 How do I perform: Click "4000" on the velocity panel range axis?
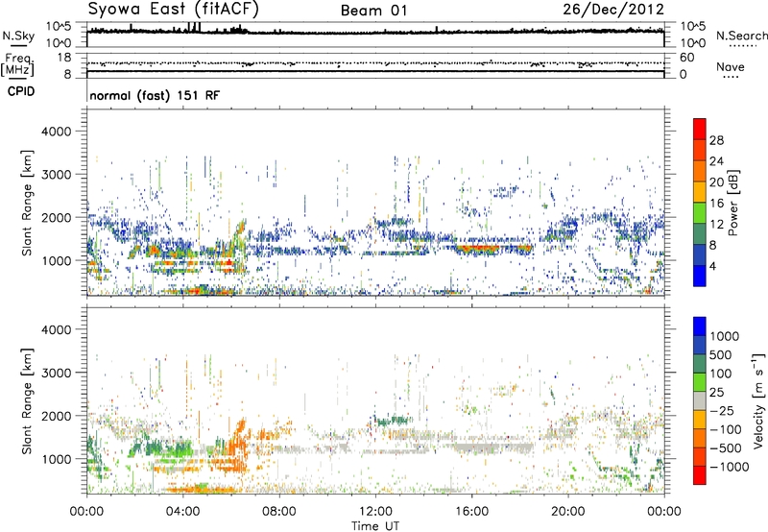(57, 329)
